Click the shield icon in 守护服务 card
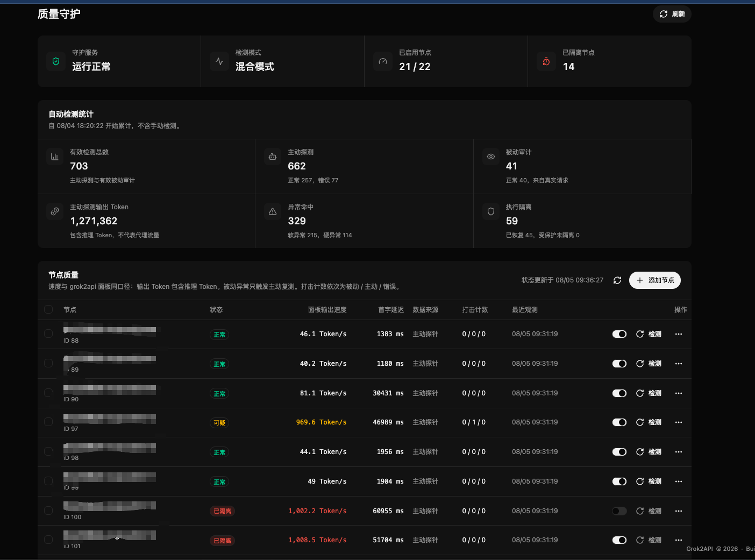 (x=56, y=61)
